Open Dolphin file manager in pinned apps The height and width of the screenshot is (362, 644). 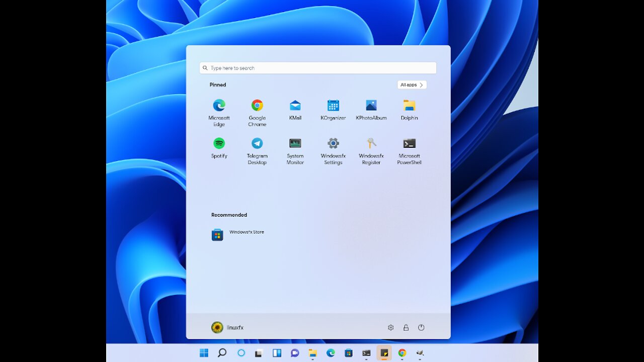[409, 110]
